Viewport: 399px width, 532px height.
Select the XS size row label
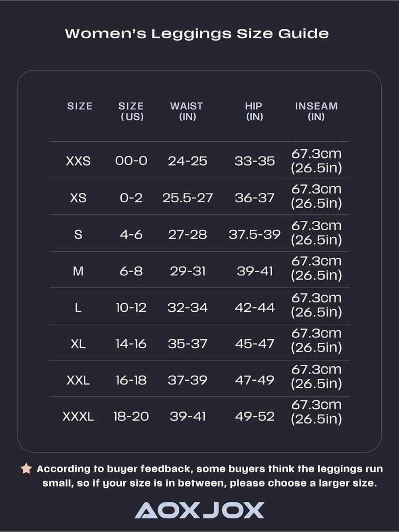click(78, 198)
